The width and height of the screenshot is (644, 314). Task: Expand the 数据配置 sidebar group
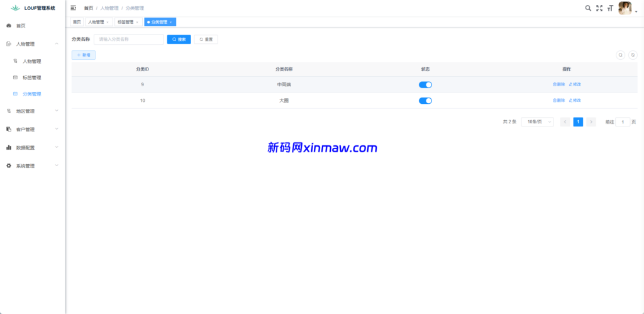coord(57,147)
